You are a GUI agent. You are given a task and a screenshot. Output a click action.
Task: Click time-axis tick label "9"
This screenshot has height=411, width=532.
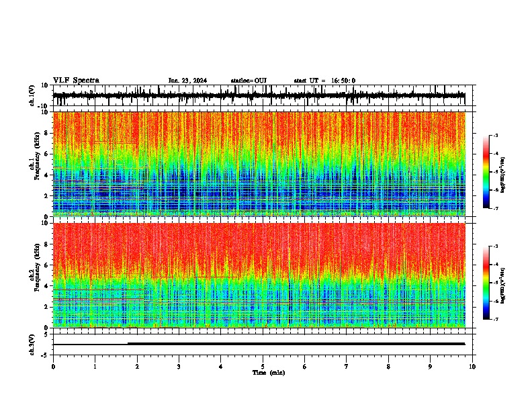tap(430, 367)
